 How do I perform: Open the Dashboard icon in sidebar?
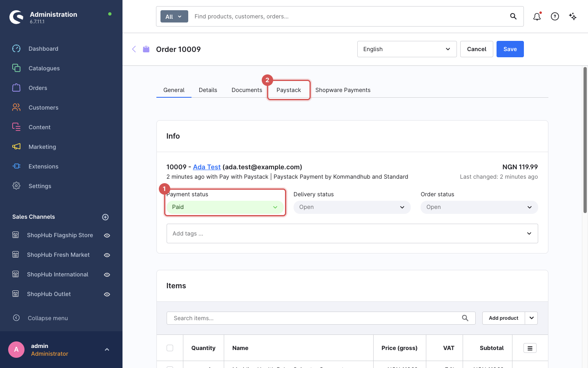[x=16, y=49]
